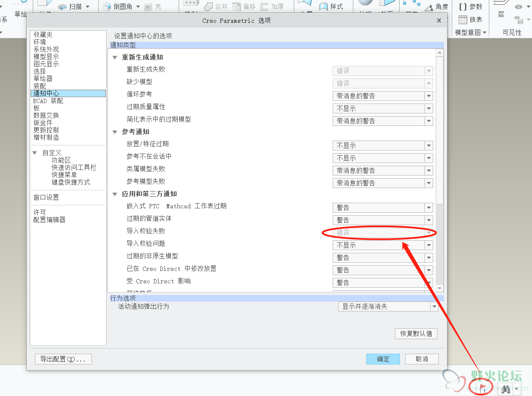Collapse the 重新生成通知 section
This screenshot has width=532, height=396.
(115, 57)
